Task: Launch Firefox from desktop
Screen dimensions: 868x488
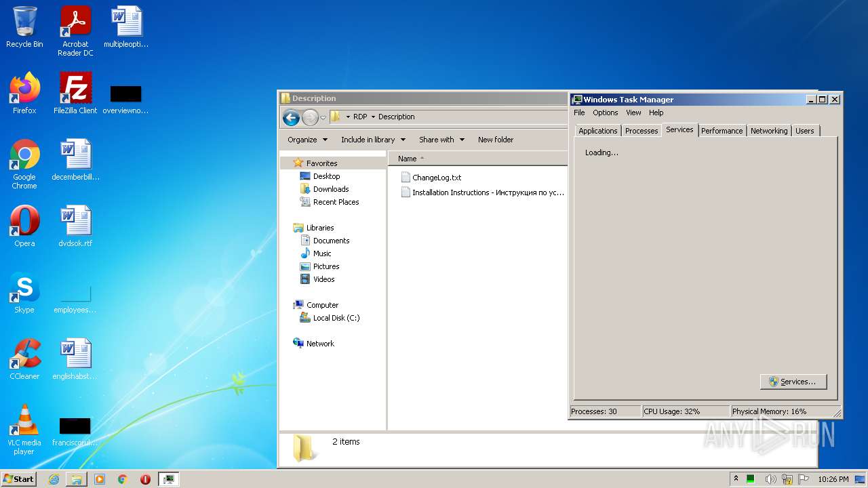Action: point(24,94)
